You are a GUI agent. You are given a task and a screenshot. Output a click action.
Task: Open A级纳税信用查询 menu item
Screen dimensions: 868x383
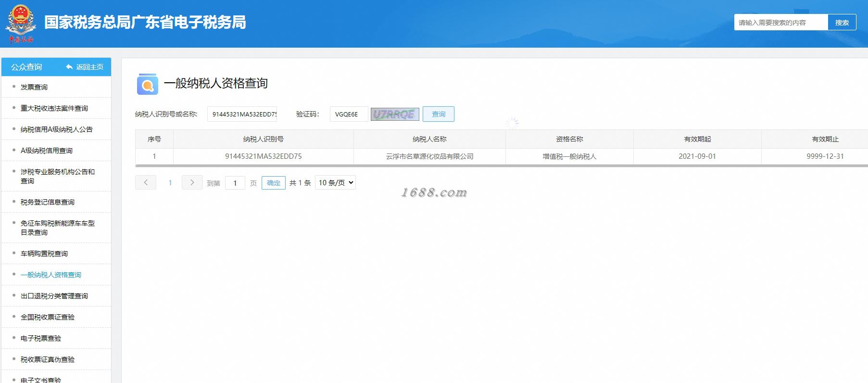[47, 151]
